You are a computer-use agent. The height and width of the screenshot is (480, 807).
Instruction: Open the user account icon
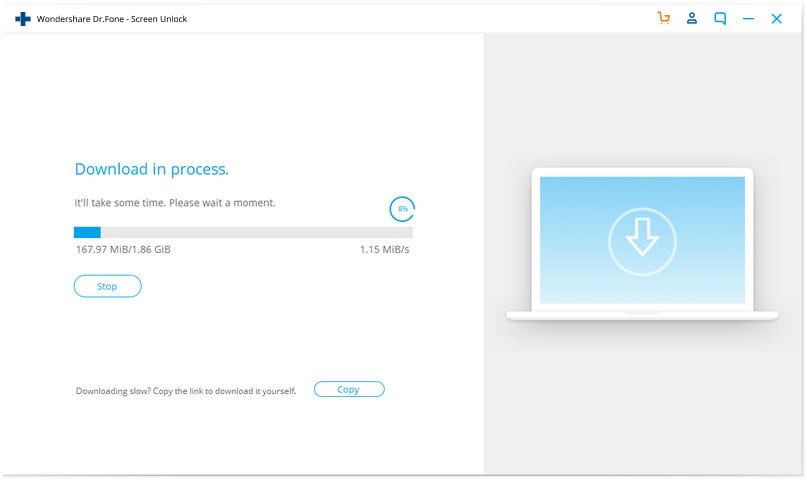click(x=692, y=18)
